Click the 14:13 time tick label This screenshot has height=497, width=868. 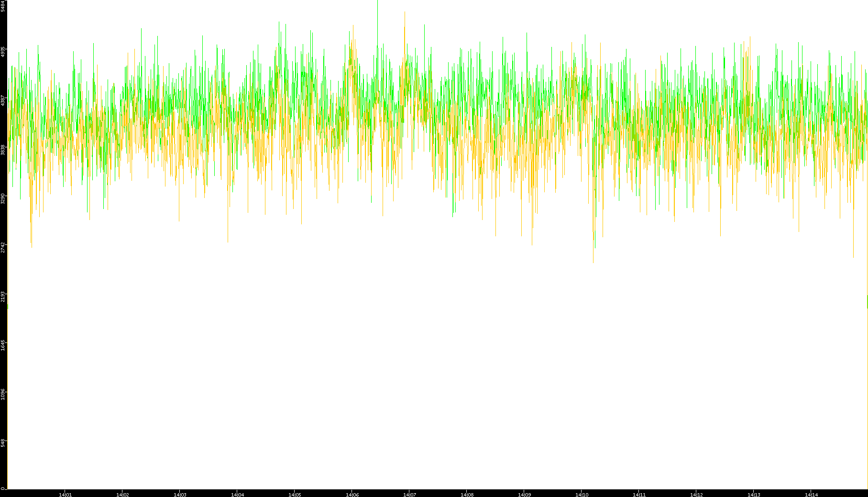[x=754, y=495]
